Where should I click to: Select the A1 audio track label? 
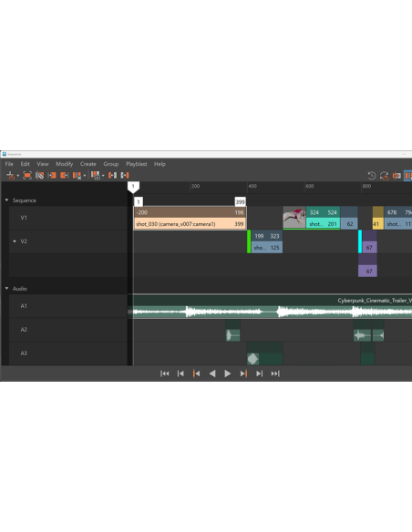24,306
